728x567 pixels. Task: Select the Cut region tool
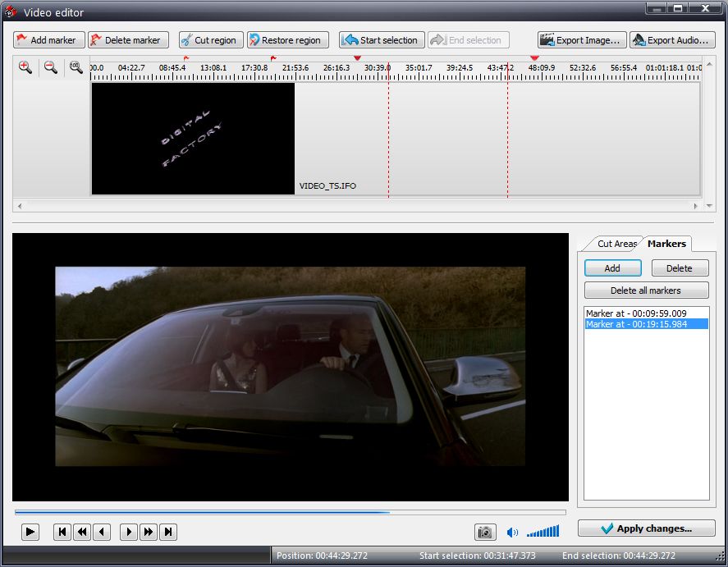210,39
